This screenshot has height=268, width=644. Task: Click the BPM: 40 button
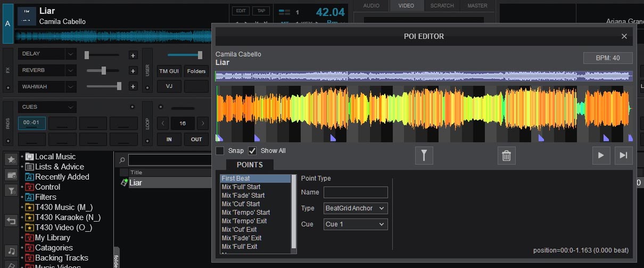pos(608,58)
